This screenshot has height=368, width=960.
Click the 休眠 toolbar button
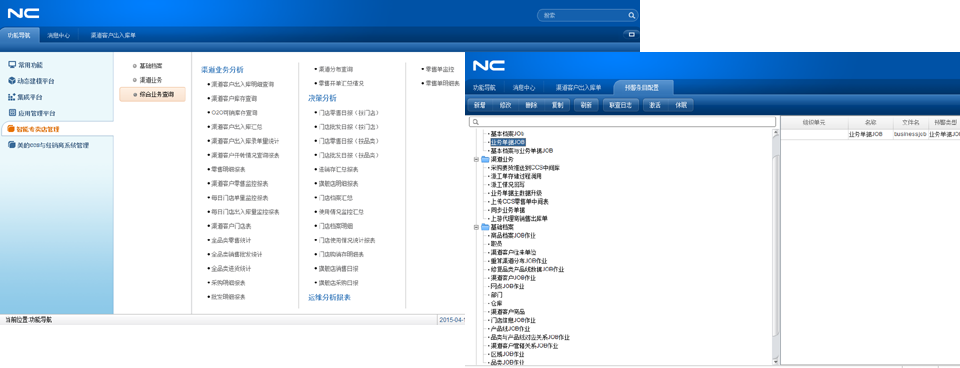(x=681, y=105)
